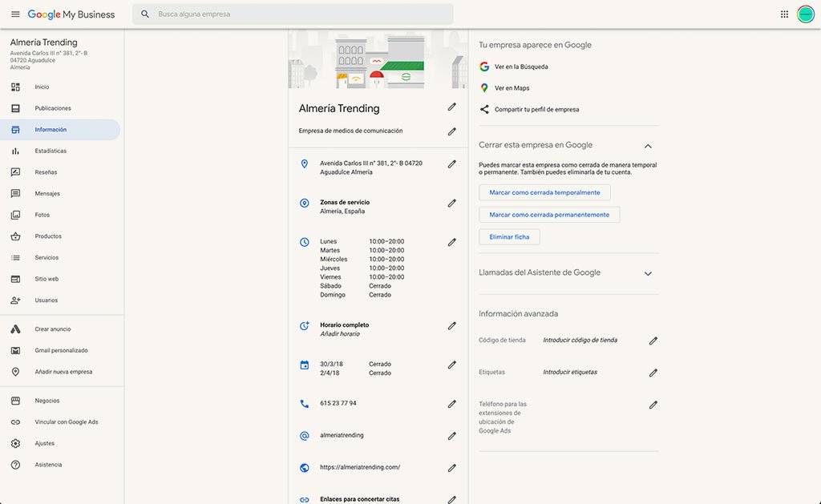
Task: Click the Ajustes gear icon
Action: [16, 443]
